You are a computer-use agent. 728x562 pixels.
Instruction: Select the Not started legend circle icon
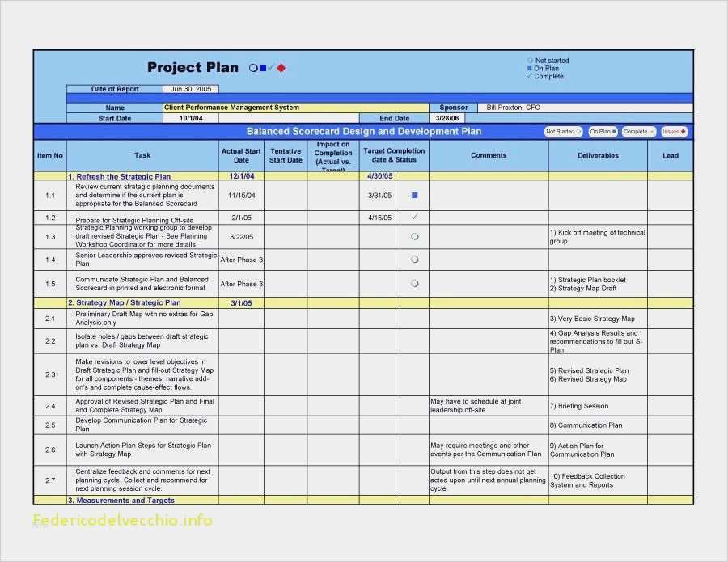[530, 61]
